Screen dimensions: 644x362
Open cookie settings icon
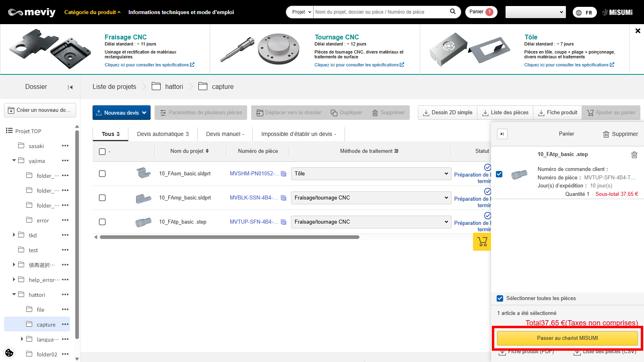(x=9, y=353)
